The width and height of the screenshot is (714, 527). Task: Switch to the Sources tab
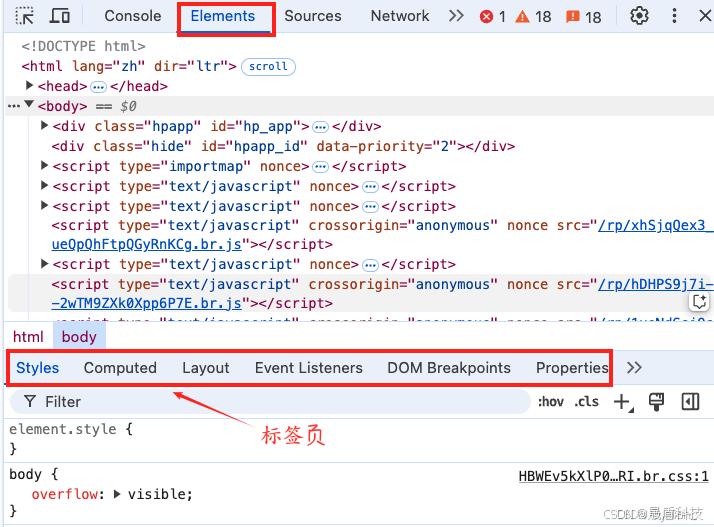point(313,16)
